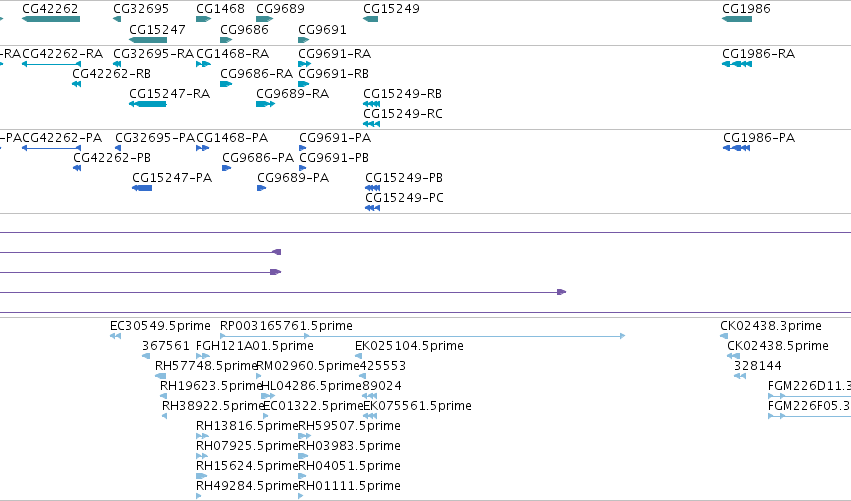Screen dimensions: 851x501
Task: Select the 89024 EST label
Action: point(382,386)
